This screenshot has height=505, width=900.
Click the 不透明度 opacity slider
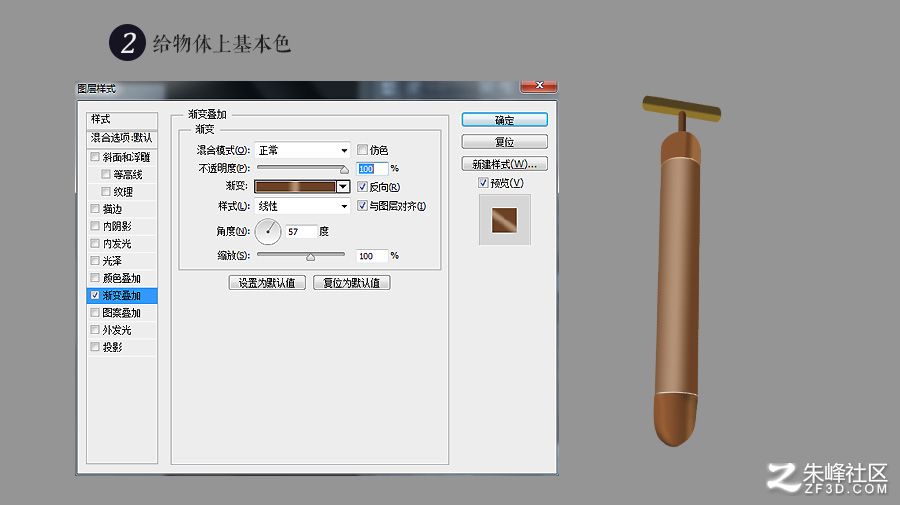pos(302,168)
